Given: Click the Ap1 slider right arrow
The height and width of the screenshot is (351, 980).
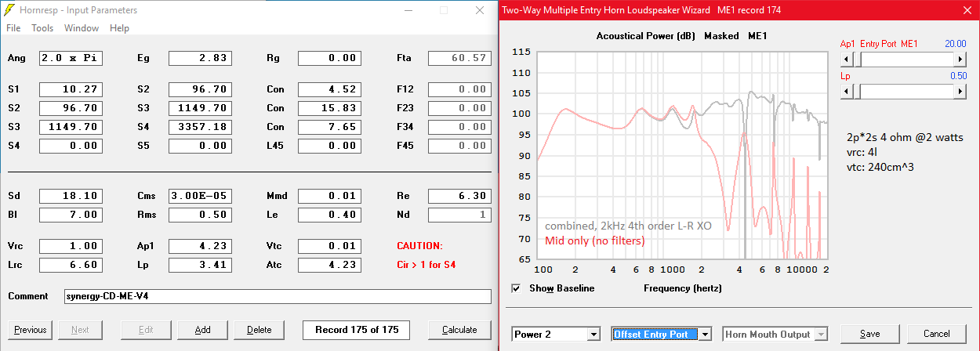Looking at the screenshot, I should point(960,59).
